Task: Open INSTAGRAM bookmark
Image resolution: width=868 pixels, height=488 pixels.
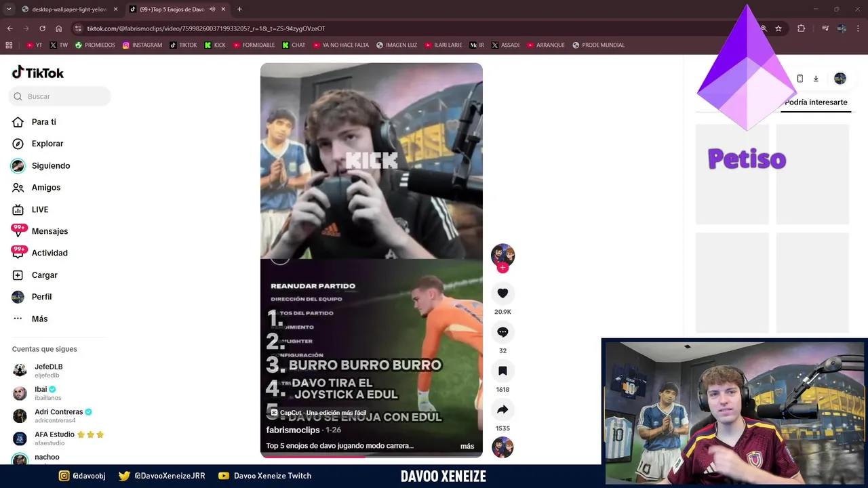Action: point(142,45)
